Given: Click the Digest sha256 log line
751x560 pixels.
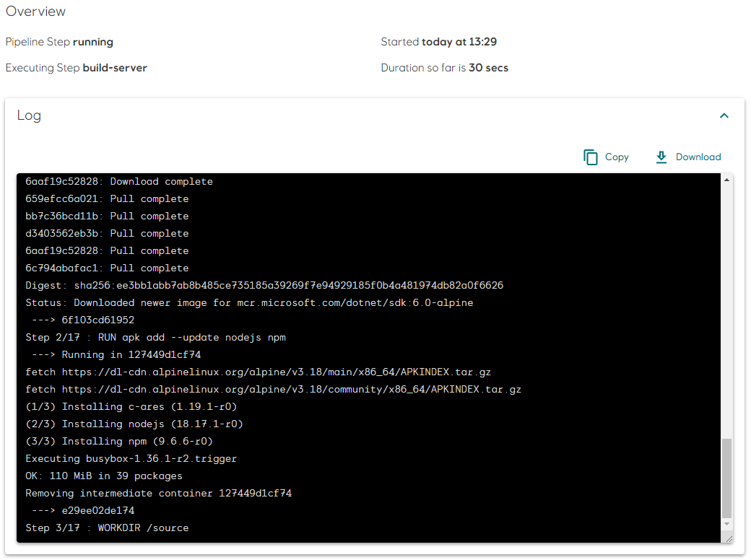Looking at the screenshot, I should pyautogui.click(x=264, y=285).
